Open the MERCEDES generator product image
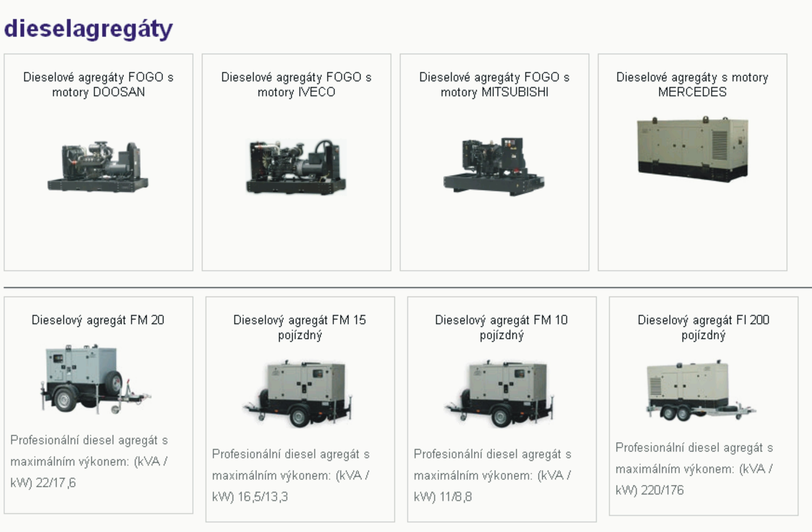 pyautogui.click(x=692, y=149)
